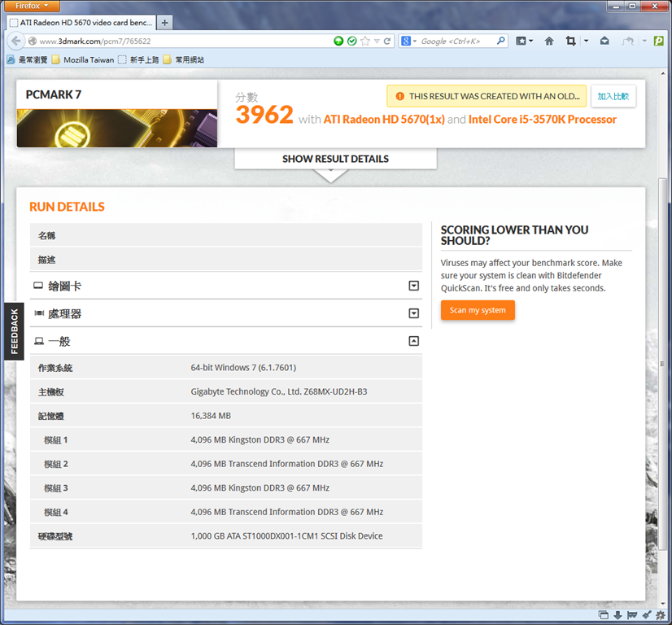This screenshot has width=672, height=625.
Task: Select the ATI Radeon HD 5670 tab
Action: (x=81, y=23)
